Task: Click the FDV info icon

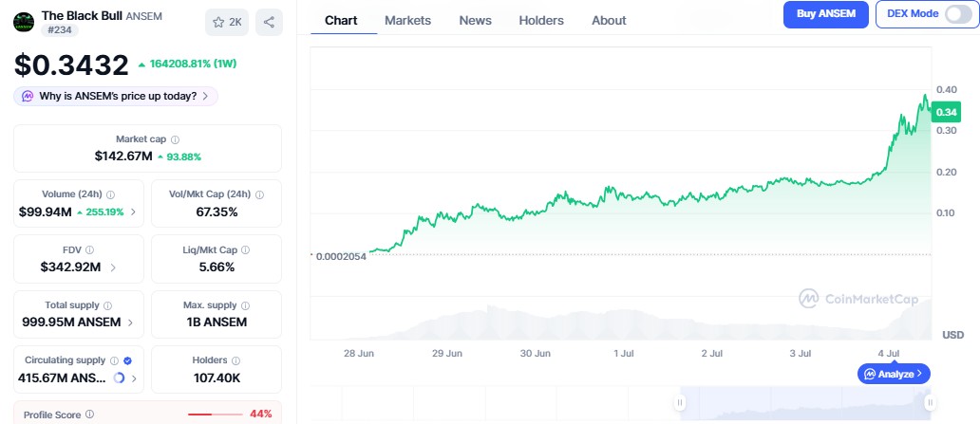Action: (x=89, y=249)
